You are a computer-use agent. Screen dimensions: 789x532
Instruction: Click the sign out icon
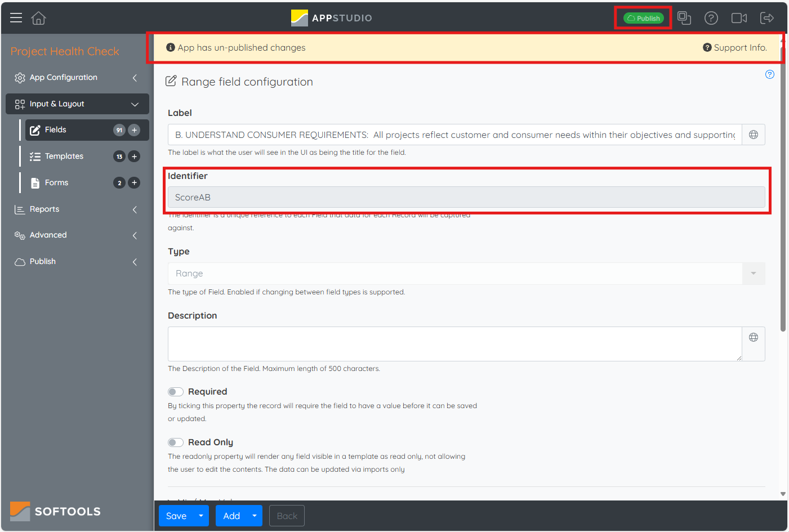coord(767,18)
